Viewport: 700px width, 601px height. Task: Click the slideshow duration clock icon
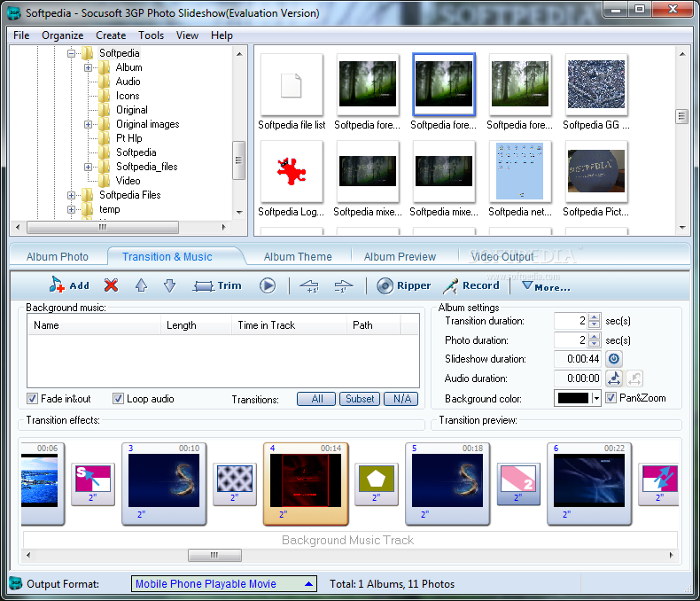(614, 358)
